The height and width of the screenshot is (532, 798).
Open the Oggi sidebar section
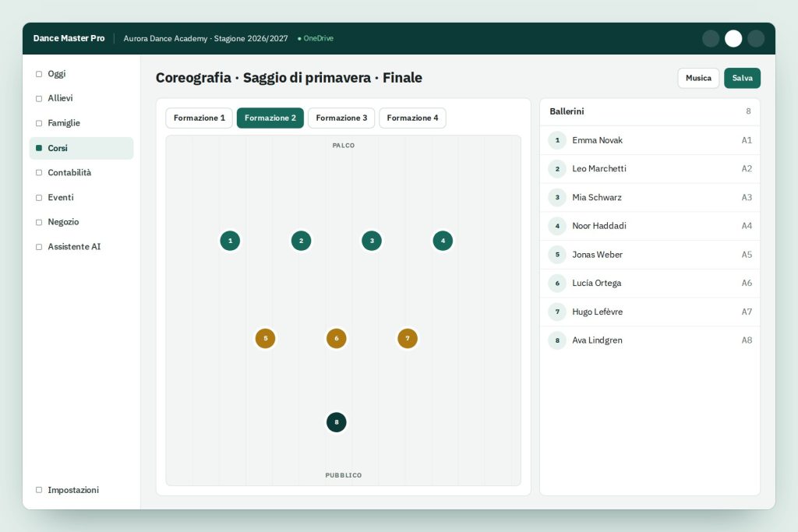coord(81,74)
